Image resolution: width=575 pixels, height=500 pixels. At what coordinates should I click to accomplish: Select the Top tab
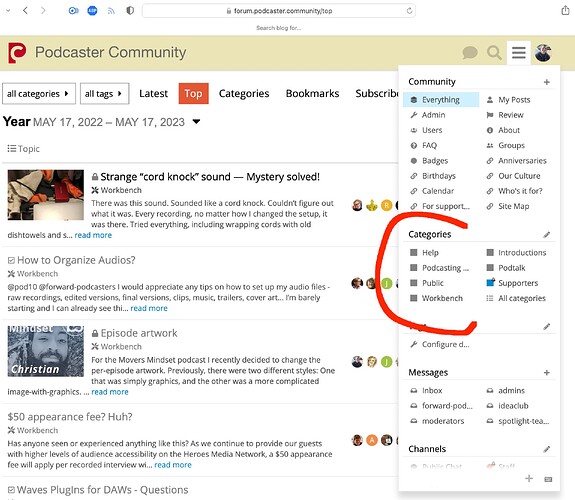[193, 94]
